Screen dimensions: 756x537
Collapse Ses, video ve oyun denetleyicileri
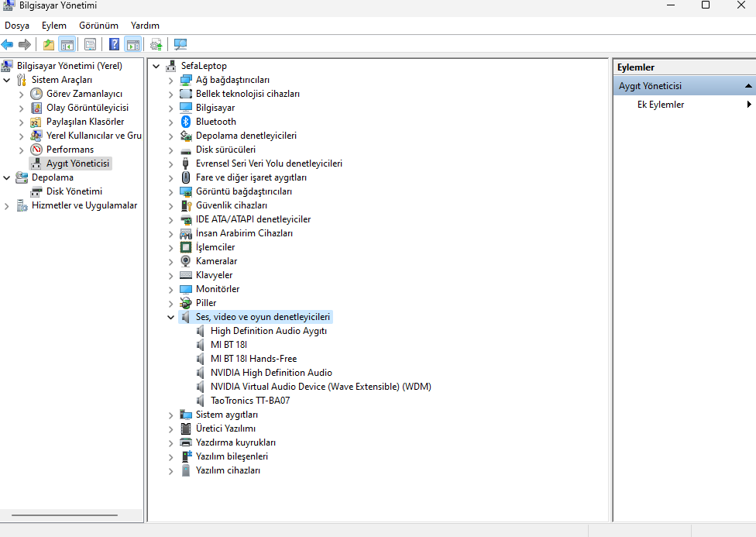[x=170, y=317]
